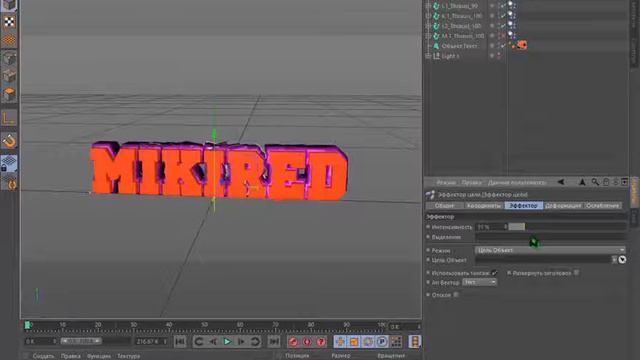Open the second tab of the effector attributes

[484, 205]
